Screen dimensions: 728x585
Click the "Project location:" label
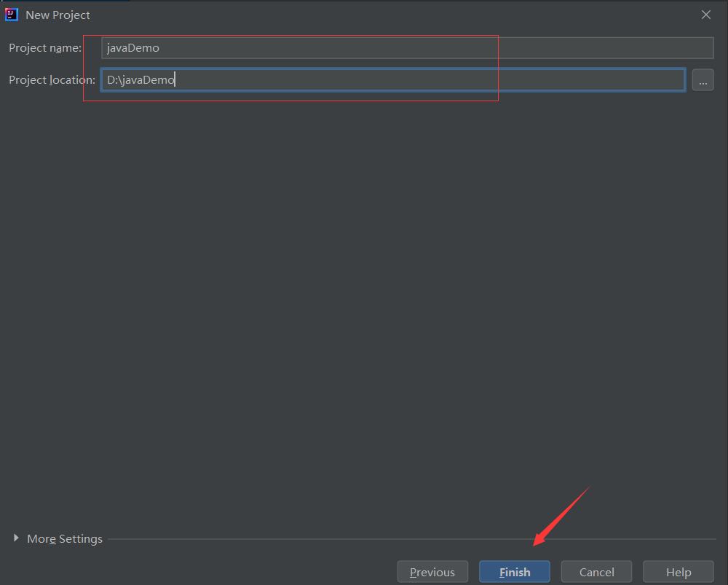pos(52,80)
